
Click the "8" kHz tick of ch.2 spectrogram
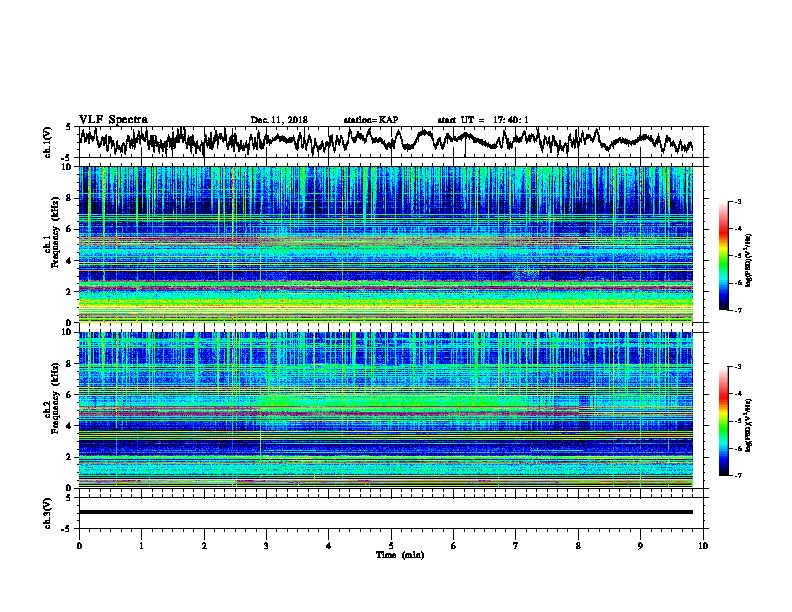69,364
